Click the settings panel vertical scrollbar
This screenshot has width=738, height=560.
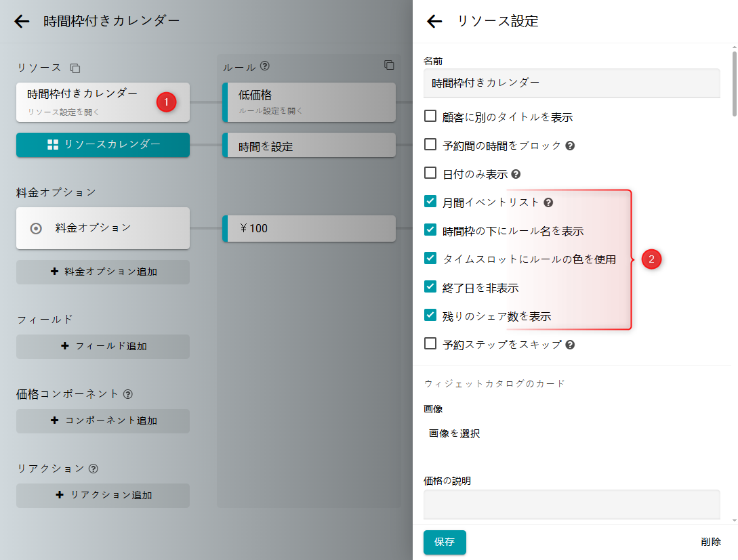[x=734, y=83]
